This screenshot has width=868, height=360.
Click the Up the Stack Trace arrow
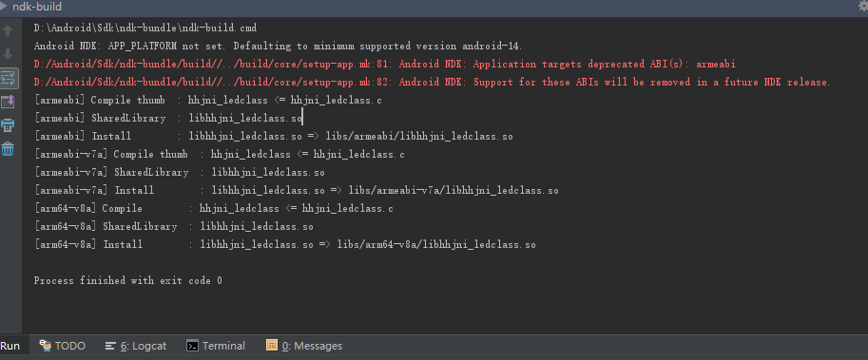point(8,30)
